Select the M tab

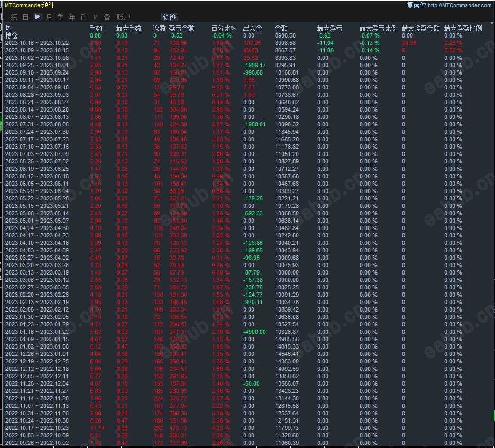coord(95,17)
